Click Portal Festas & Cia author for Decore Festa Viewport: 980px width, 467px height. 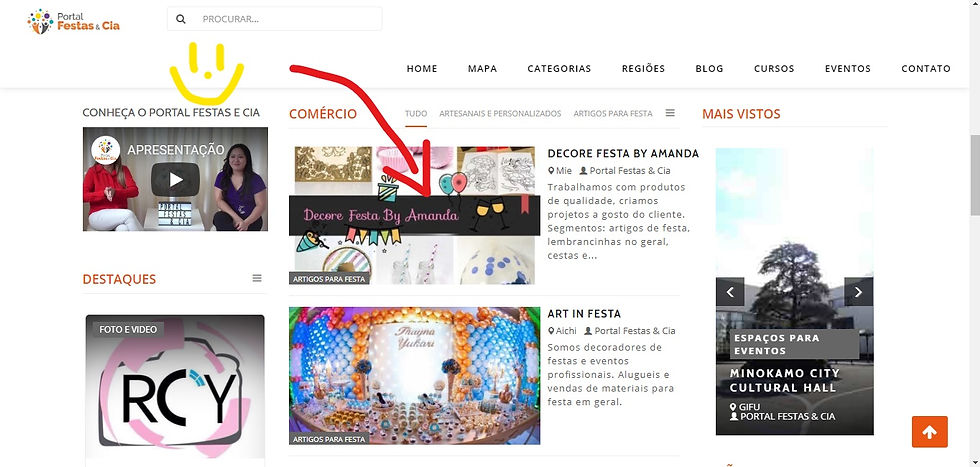pyautogui.click(x=625, y=171)
